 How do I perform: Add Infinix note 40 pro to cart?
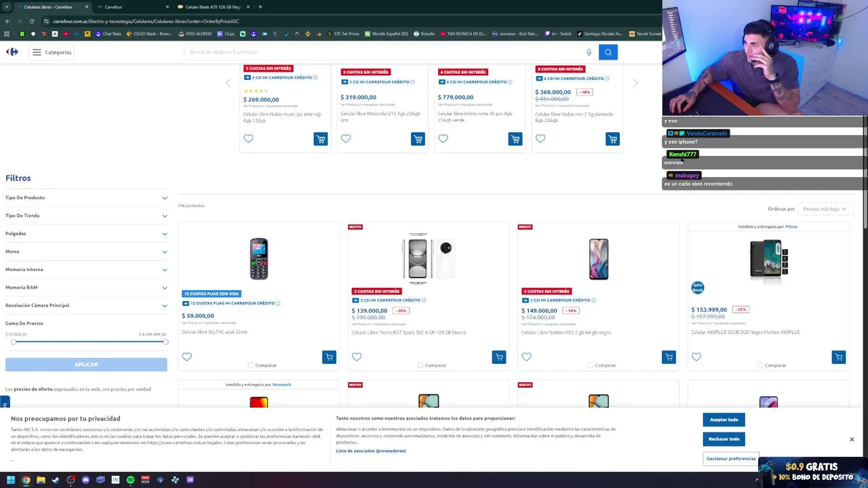pos(515,139)
